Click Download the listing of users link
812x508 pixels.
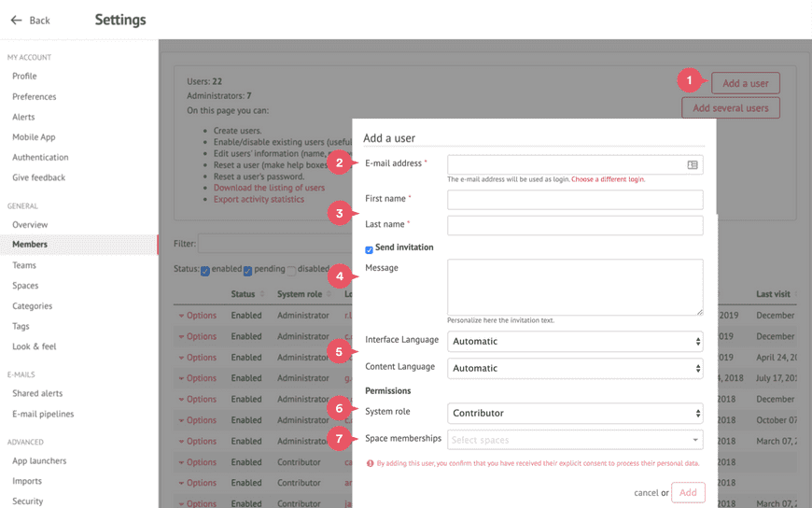coord(270,188)
